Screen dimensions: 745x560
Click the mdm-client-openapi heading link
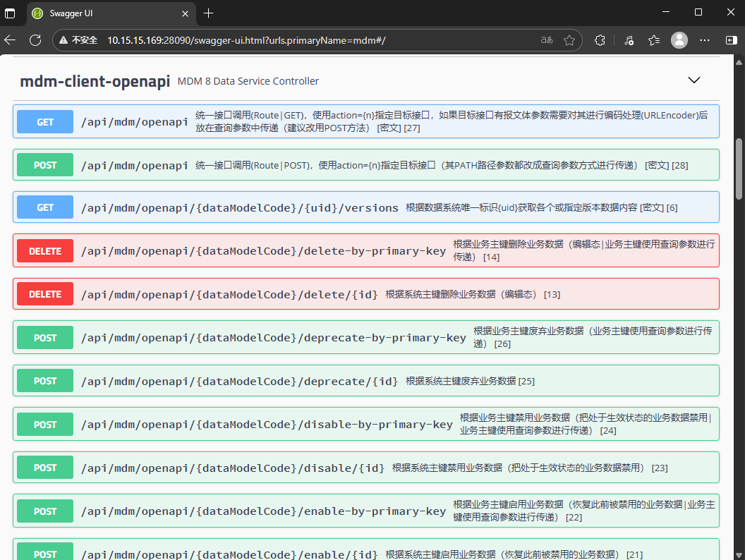(95, 81)
